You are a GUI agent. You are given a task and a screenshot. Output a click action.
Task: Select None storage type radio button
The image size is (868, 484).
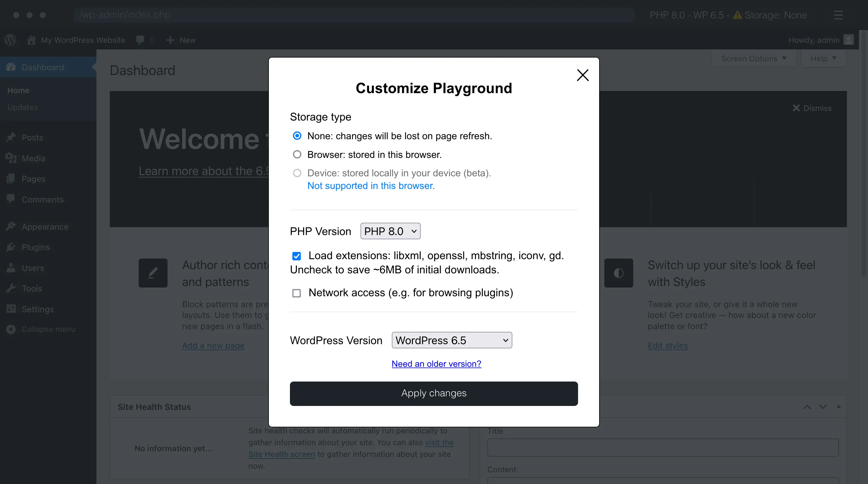pyautogui.click(x=297, y=136)
